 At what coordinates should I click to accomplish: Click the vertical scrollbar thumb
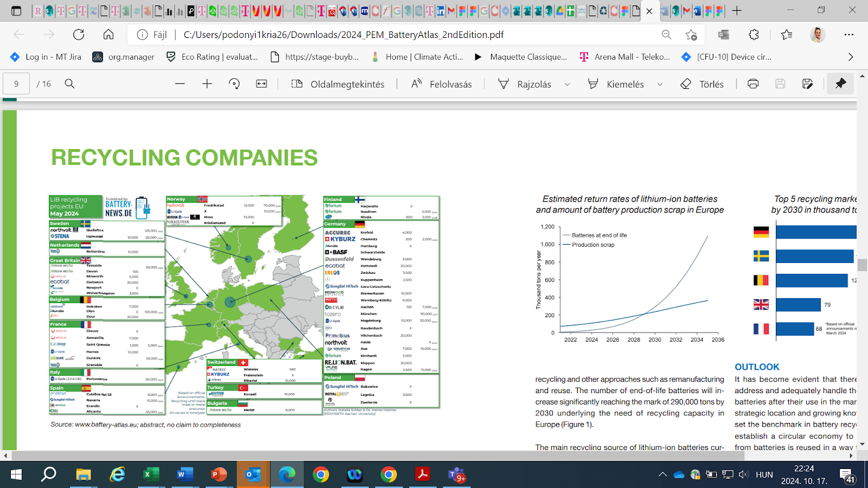pyautogui.click(x=863, y=265)
